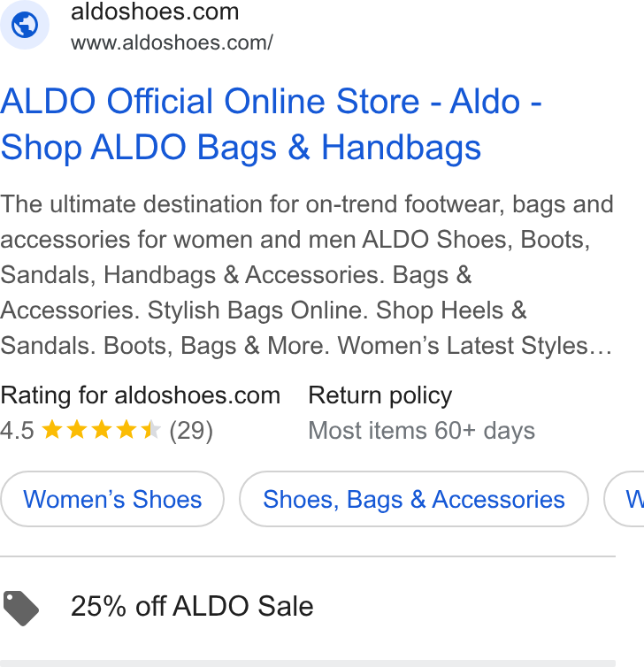Click the fourth gold rating star

point(126,429)
